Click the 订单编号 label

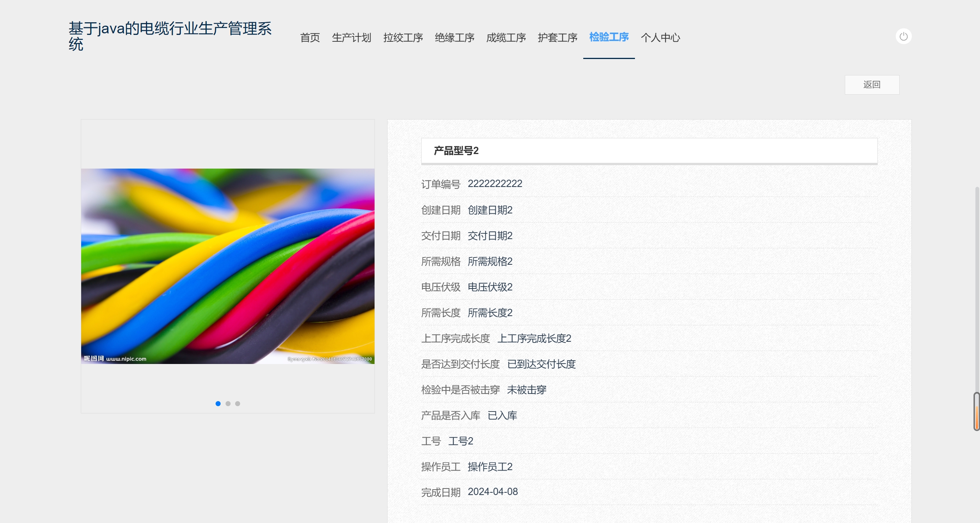[x=441, y=184]
